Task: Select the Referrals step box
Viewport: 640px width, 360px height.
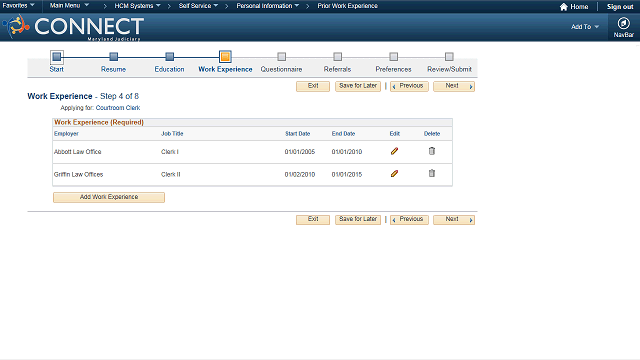Action: click(338, 56)
